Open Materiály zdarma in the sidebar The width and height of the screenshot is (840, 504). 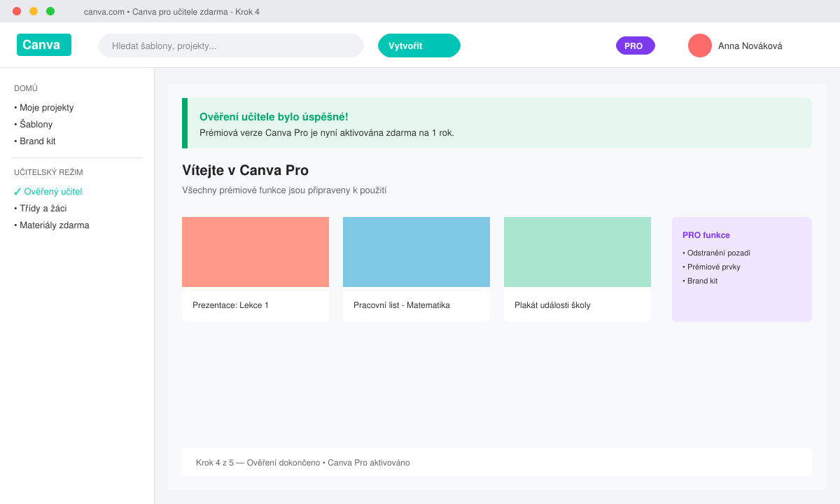tap(52, 225)
